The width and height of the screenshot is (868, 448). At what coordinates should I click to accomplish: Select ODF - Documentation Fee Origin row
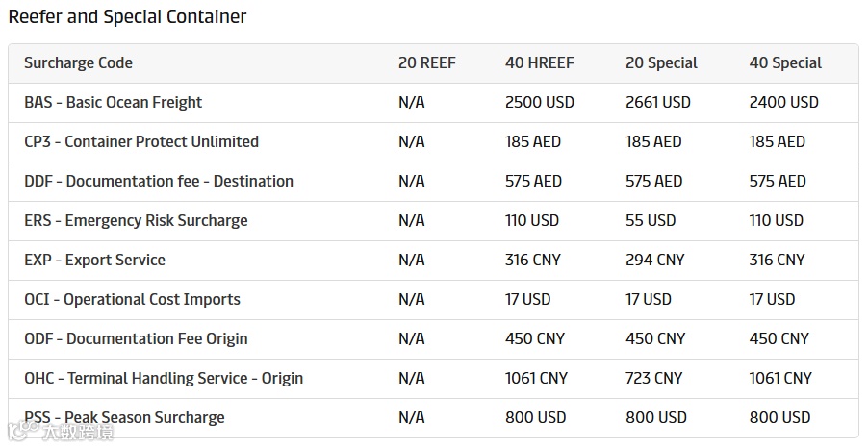[x=136, y=339]
